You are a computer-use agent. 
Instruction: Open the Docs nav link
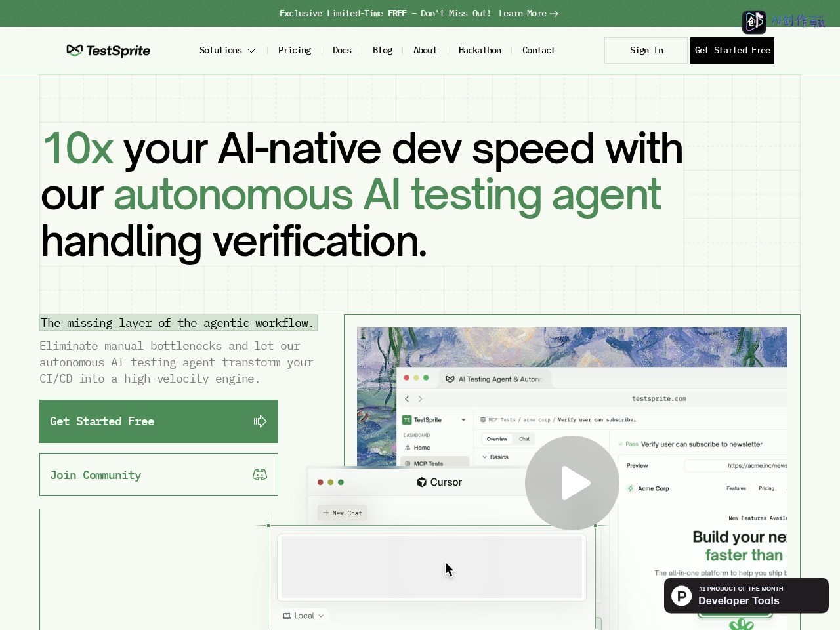click(x=342, y=51)
